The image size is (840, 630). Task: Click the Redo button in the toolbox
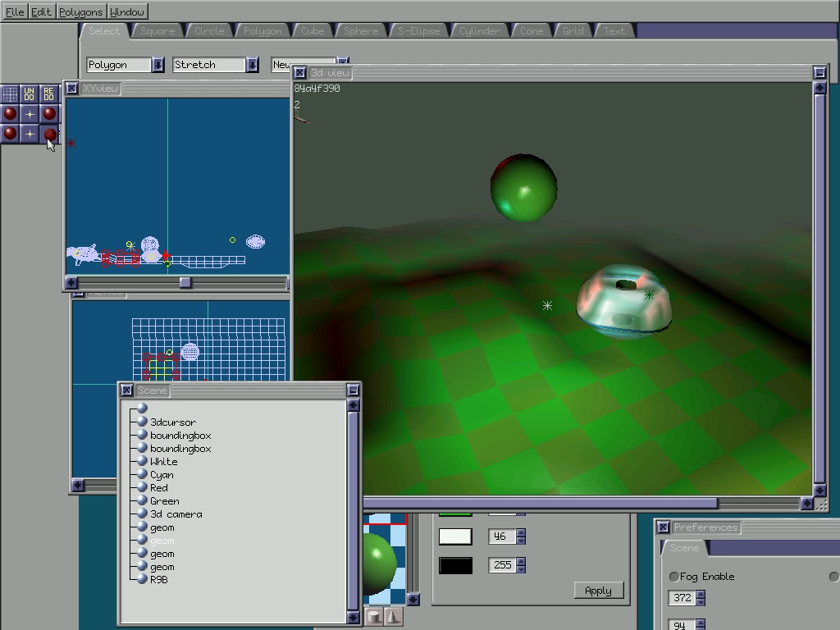[x=49, y=94]
